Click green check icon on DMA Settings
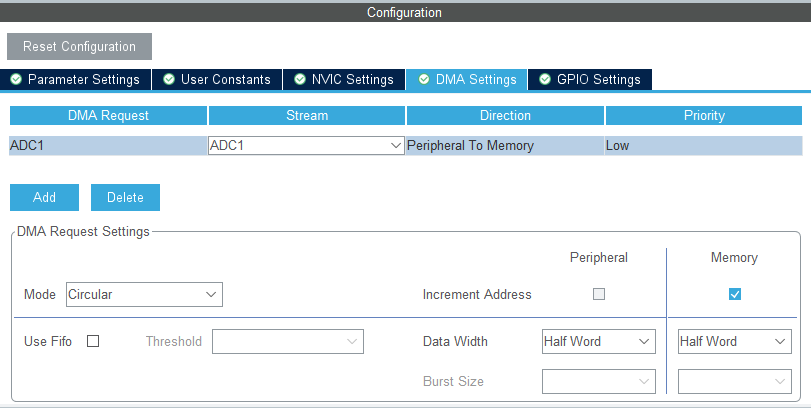811x408 pixels. coord(424,79)
